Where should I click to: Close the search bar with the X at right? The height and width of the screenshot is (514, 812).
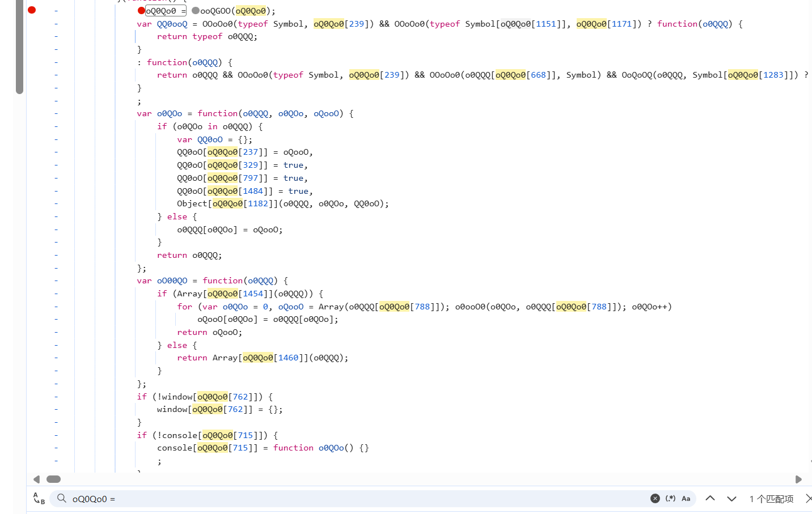point(808,498)
